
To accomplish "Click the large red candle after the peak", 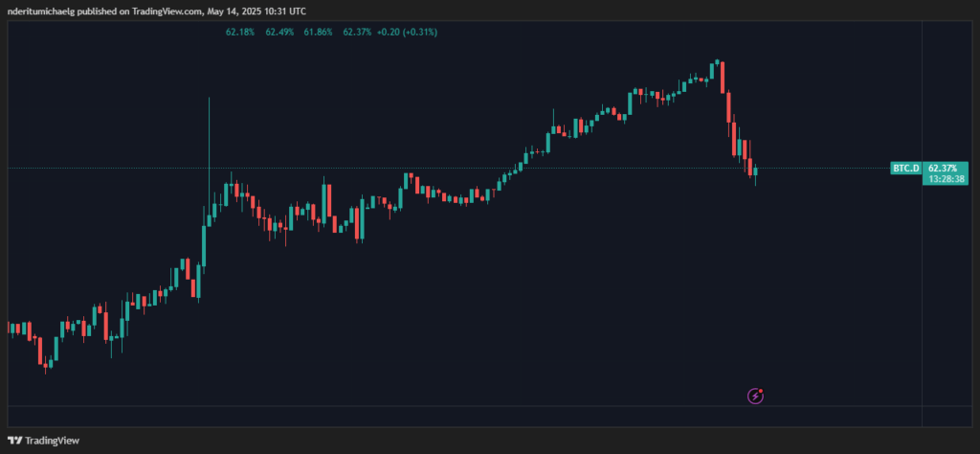I will 723,77.
